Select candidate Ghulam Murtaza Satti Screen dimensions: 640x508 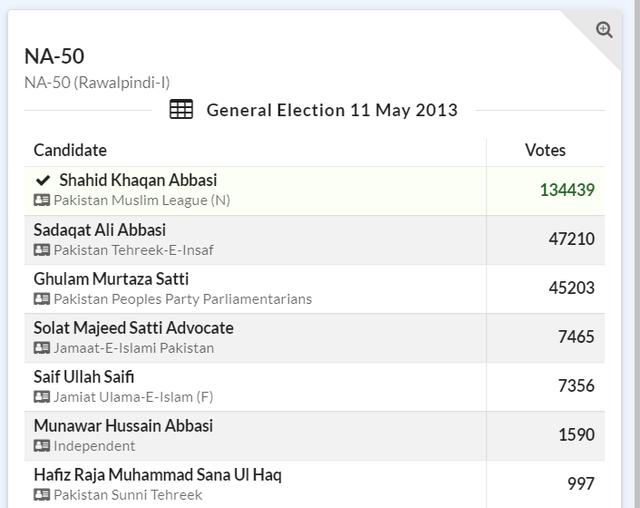coord(111,279)
